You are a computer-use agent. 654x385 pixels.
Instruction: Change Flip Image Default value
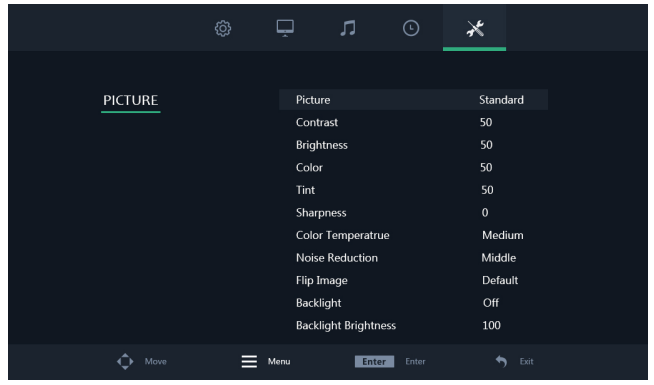coord(500,280)
